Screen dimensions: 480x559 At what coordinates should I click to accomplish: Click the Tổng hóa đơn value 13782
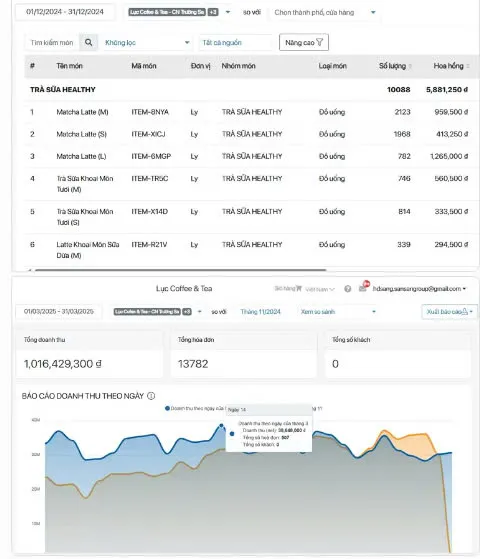click(x=193, y=364)
